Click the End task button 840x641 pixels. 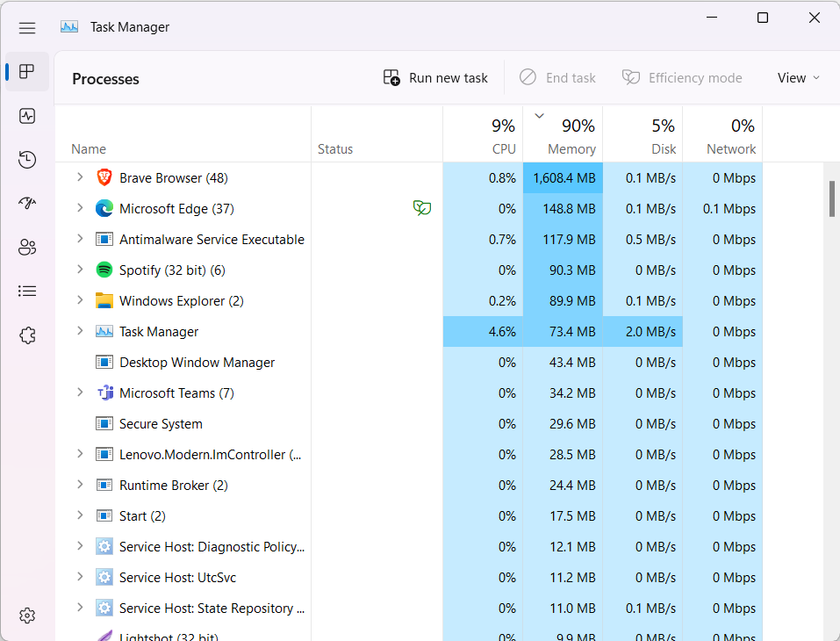click(557, 78)
